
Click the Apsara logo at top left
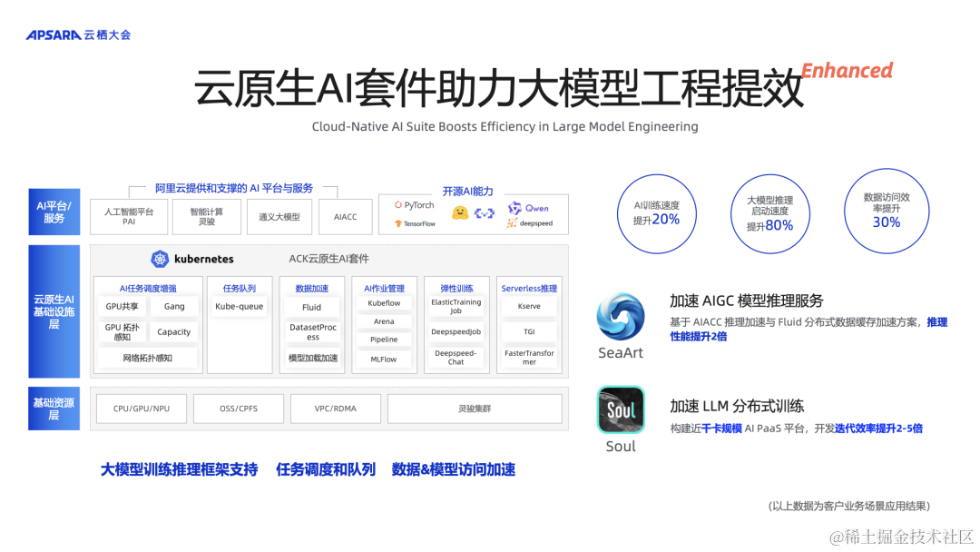point(78,35)
